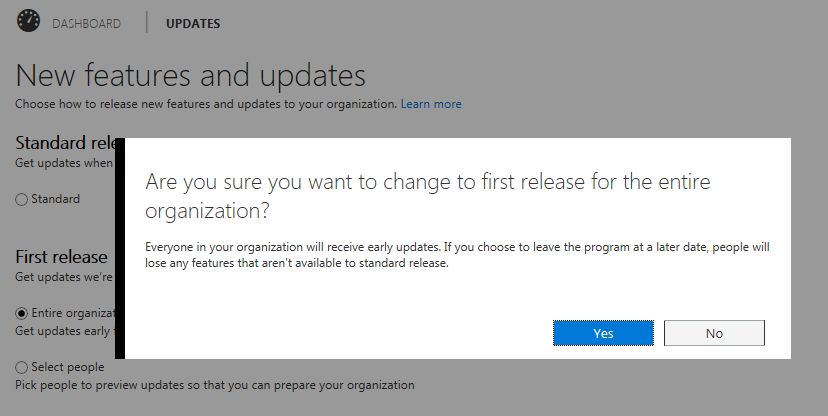Screen dimensions: 828x416
Task: Confirm the change with the Yes button
Action: click(603, 333)
